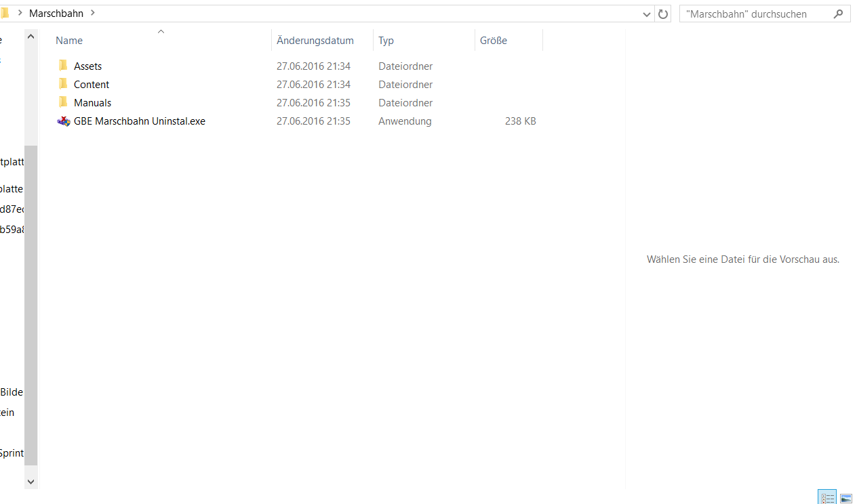
Task: Click the modified date of Assets folder
Action: 313,66
